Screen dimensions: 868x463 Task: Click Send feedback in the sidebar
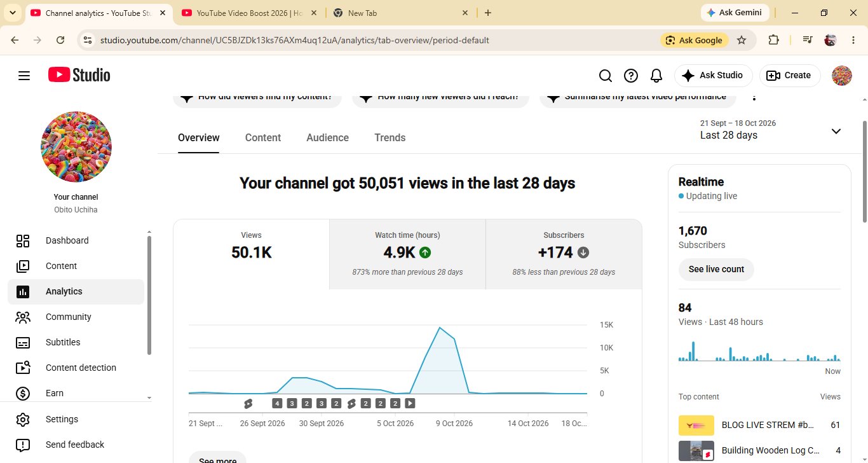click(x=76, y=445)
